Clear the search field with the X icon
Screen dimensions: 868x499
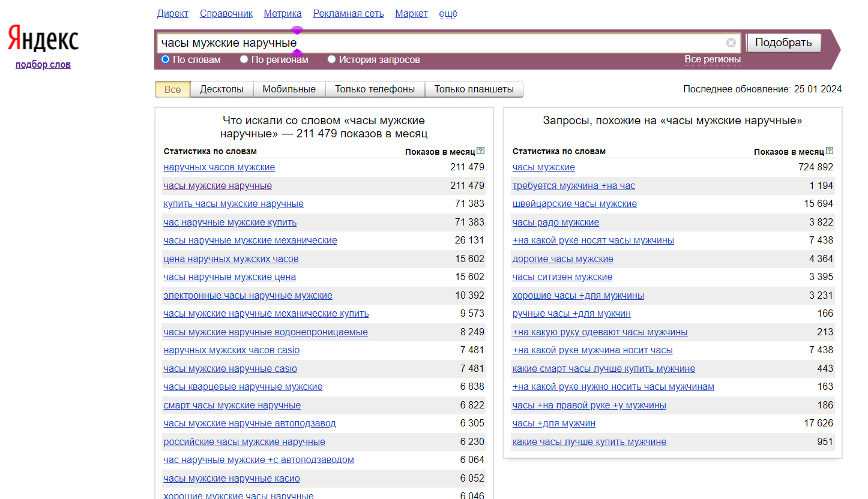tap(731, 43)
